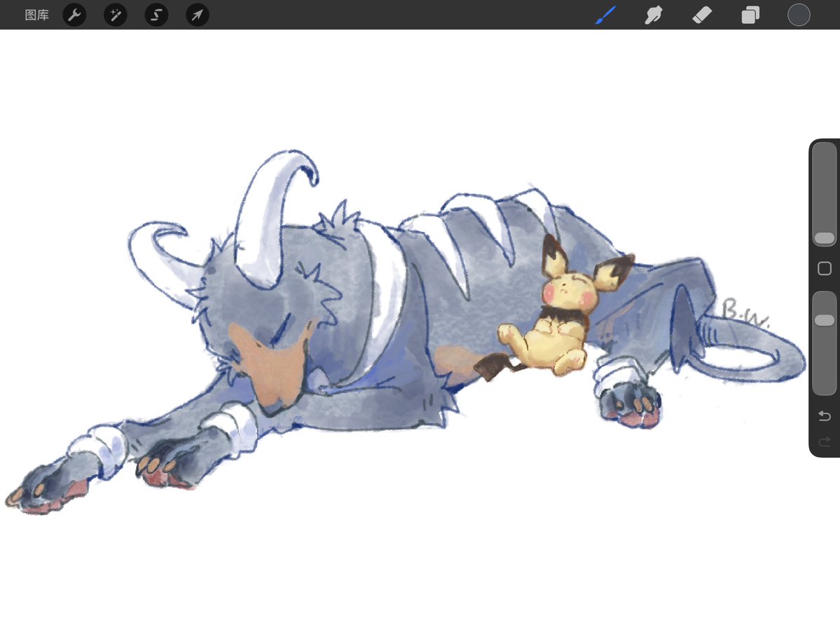Redo the stroke via sidebar arrow
840x630 pixels.
click(x=825, y=441)
